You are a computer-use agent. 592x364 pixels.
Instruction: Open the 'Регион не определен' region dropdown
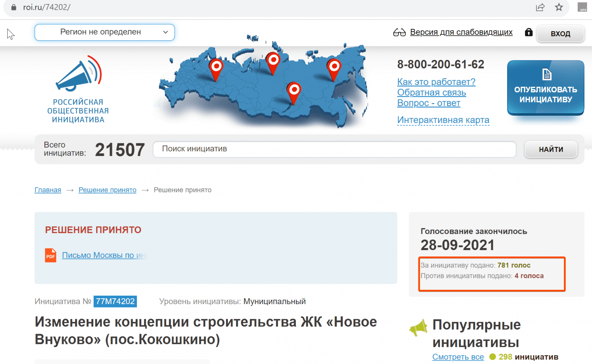coord(104,32)
